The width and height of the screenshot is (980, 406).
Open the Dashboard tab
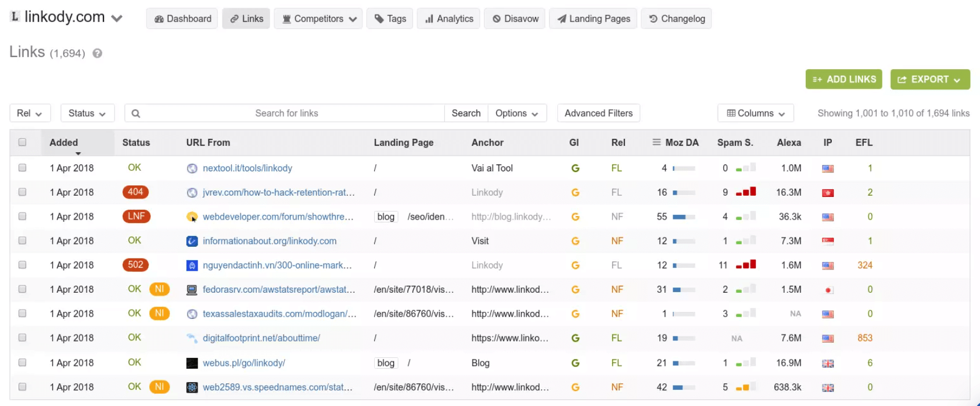click(x=182, y=19)
